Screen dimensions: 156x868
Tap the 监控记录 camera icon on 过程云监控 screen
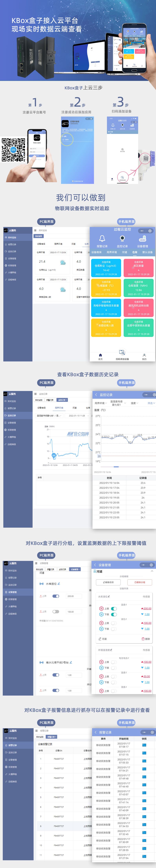[x=122, y=238]
